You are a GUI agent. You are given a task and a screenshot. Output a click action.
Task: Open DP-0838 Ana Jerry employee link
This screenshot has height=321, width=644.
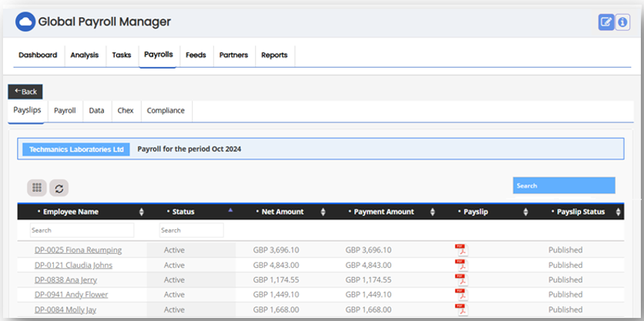coord(65,280)
